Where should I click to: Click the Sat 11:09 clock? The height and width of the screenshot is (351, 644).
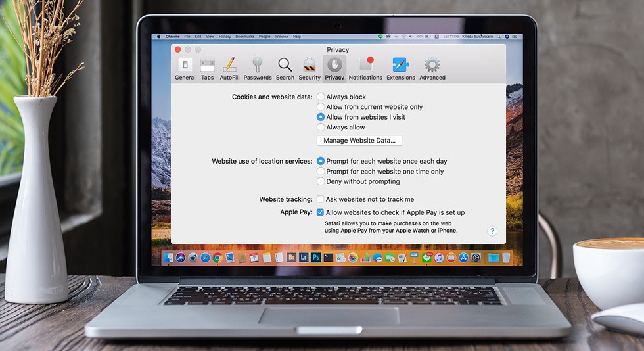[451, 37]
